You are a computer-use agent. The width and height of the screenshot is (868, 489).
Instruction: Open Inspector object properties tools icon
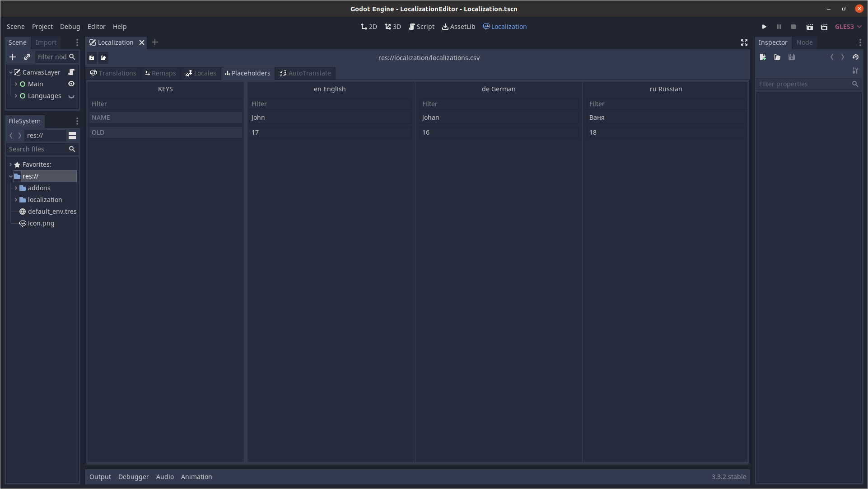[x=855, y=71]
